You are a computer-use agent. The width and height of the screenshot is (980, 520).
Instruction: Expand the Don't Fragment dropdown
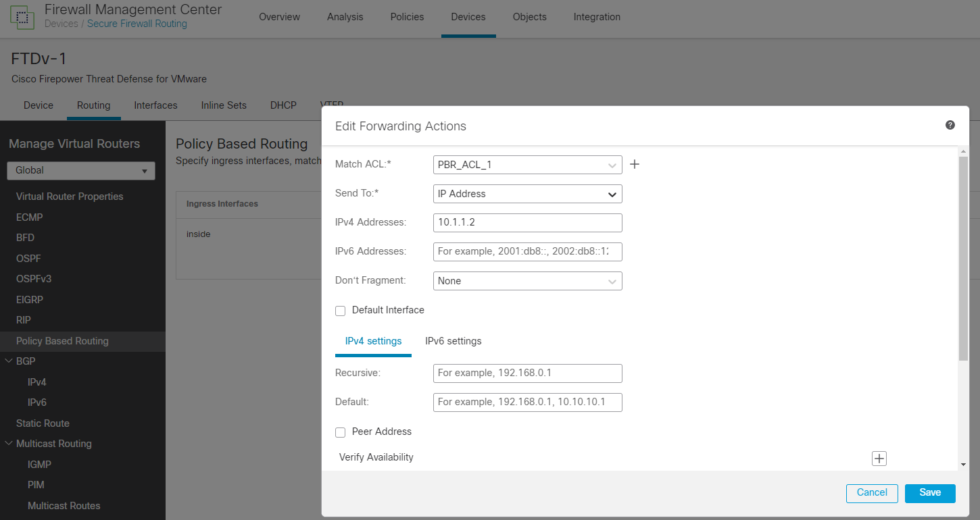pyautogui.click(x=527, y=281)
